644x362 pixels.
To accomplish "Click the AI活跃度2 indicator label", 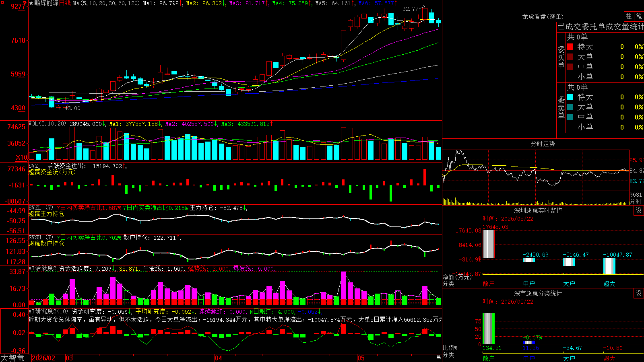I will tap(42, 269).
